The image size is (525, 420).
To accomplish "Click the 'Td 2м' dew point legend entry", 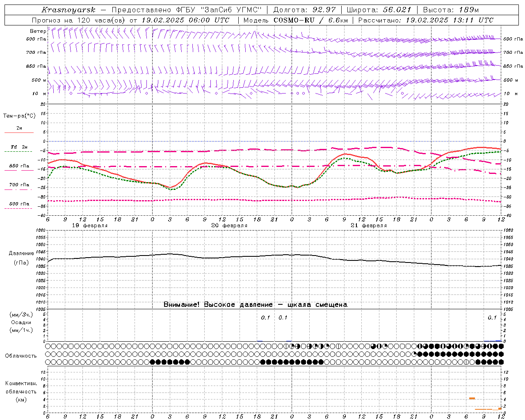I will pos(19,147).
